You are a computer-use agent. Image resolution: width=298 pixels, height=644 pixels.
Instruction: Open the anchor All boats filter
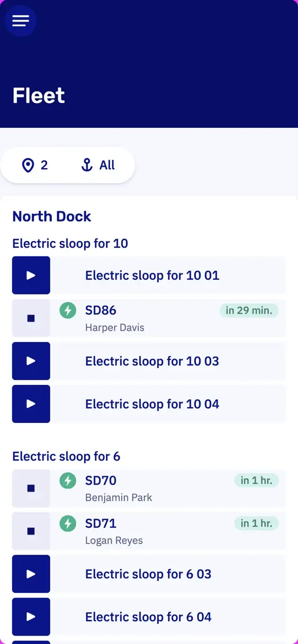(x=97, y=165)
